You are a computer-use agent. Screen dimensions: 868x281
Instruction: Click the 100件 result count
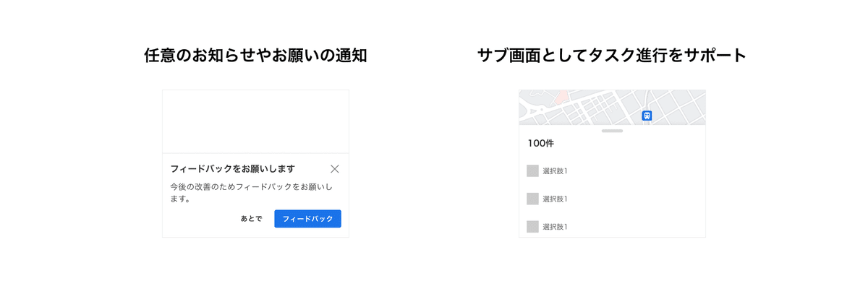point(540,144)
